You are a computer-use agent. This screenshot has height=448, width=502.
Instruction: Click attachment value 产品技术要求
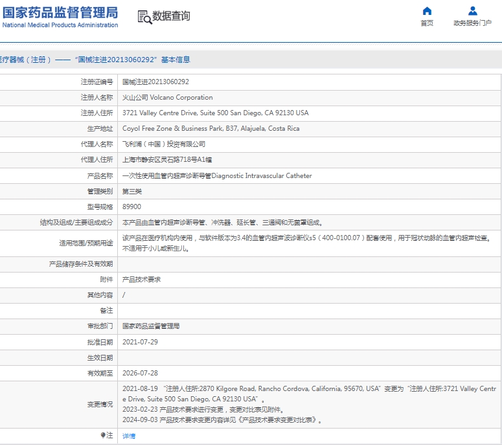pyautogui.click(x=141, y=280)
